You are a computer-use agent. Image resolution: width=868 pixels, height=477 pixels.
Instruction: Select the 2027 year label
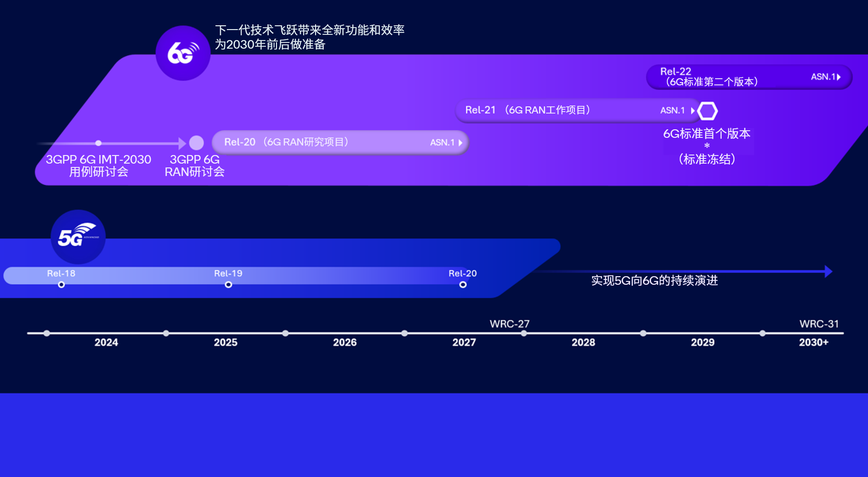tap(464, 342)
